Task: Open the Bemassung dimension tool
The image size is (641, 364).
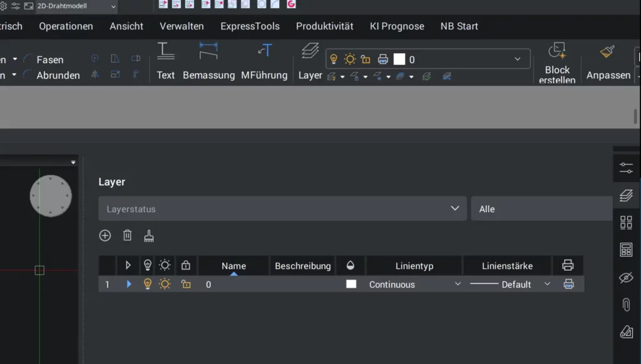Action: click(208, 61)
